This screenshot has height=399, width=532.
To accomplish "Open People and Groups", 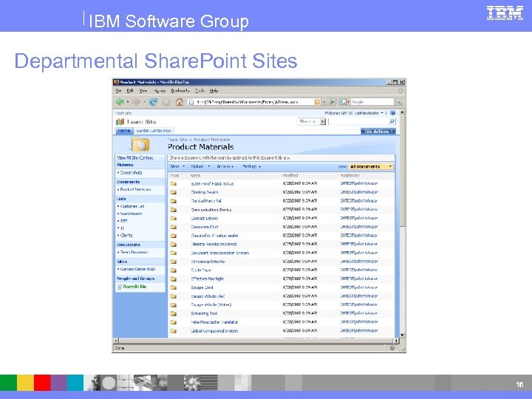I will (135, 279).
